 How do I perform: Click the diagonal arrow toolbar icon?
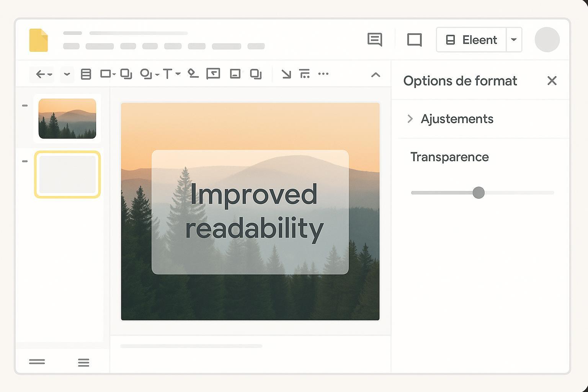tap(286, 74)
